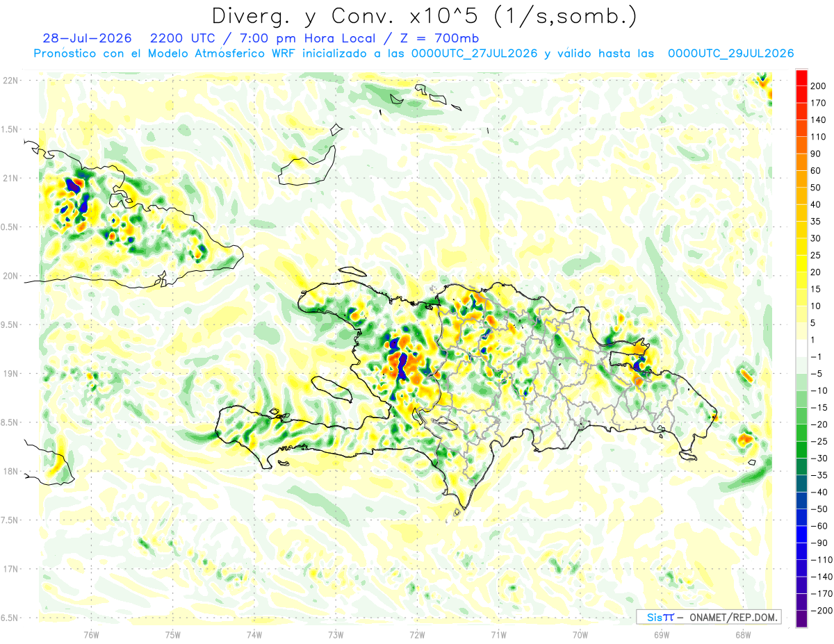
Task: Click the '6.5N' axis label
Action: coord(10,618)
